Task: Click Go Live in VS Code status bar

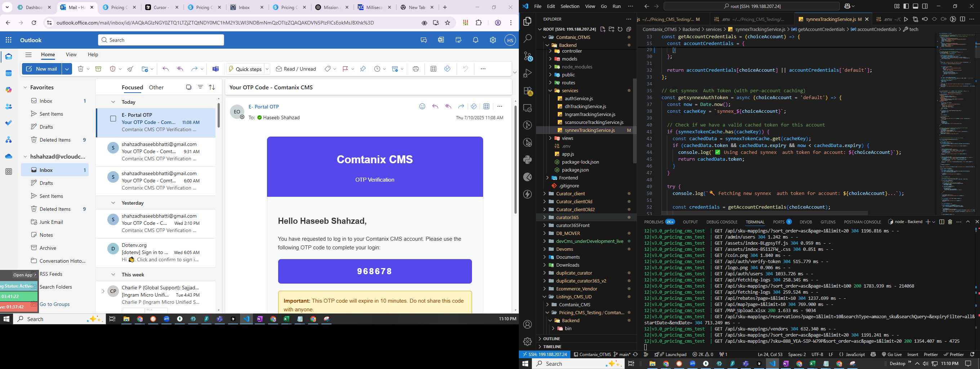Action: click(892, 354)
